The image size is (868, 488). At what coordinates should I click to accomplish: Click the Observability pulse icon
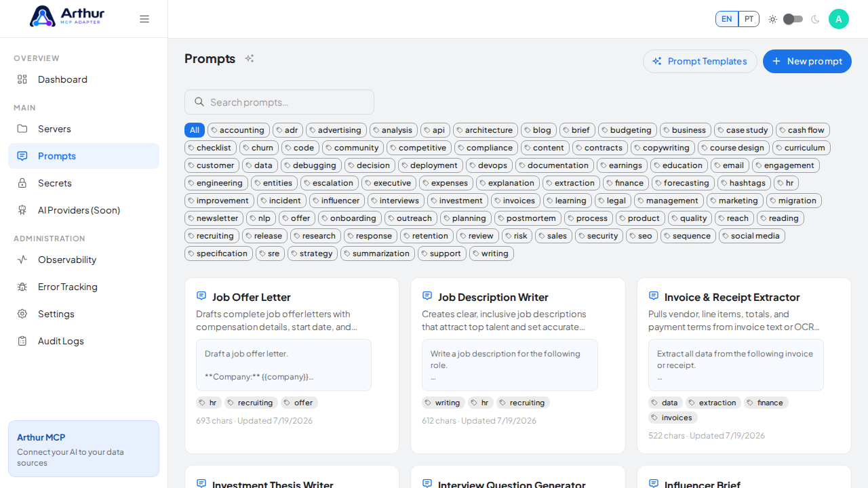click(22, 260)
